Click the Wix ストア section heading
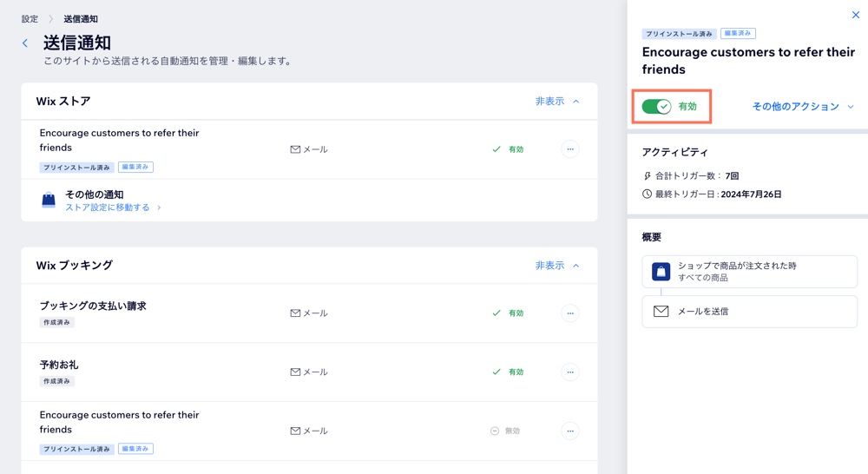 coord(63,102)
